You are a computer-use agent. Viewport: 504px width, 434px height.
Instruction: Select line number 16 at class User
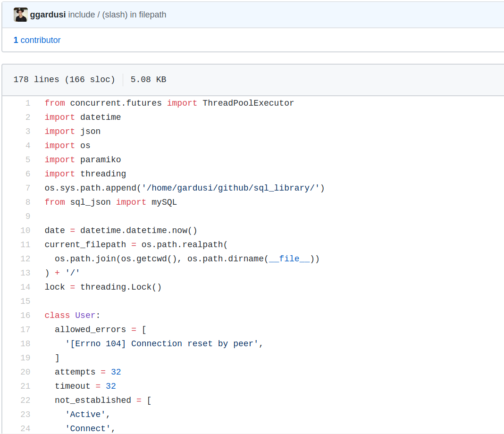25,315
